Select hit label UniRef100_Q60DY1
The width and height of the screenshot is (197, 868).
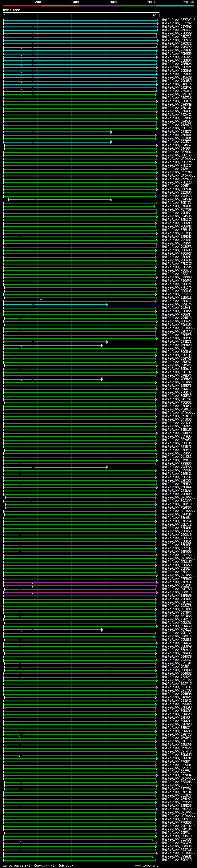point(177,738)
